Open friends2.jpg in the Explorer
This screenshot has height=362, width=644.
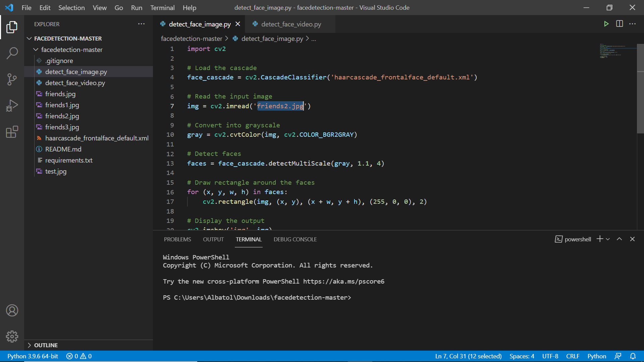(x=62, y=116)
